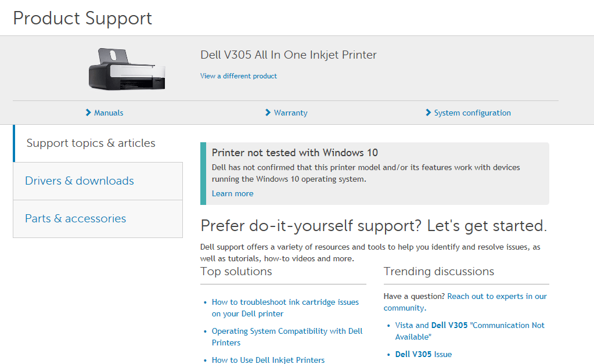This screenshot has height=364, width=594.
Task: Open Vista and Dell V305 Communication discussion
Action: [x=470, y=331]
